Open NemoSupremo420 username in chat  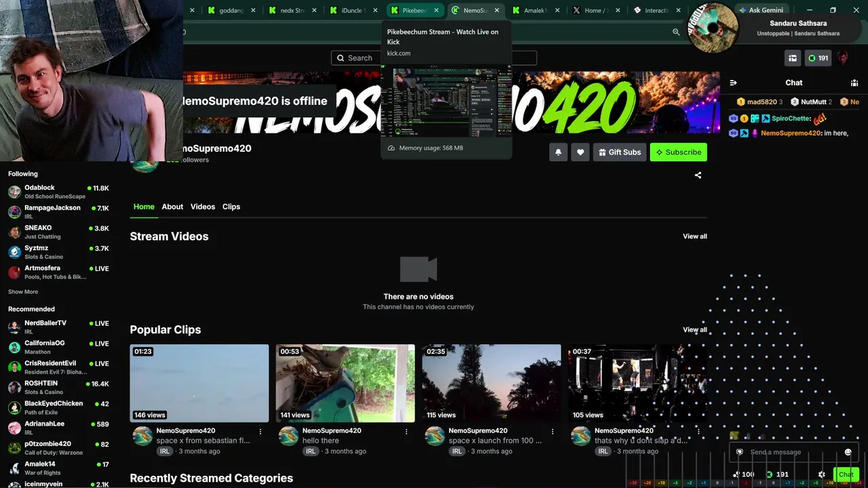pos(791,134)
